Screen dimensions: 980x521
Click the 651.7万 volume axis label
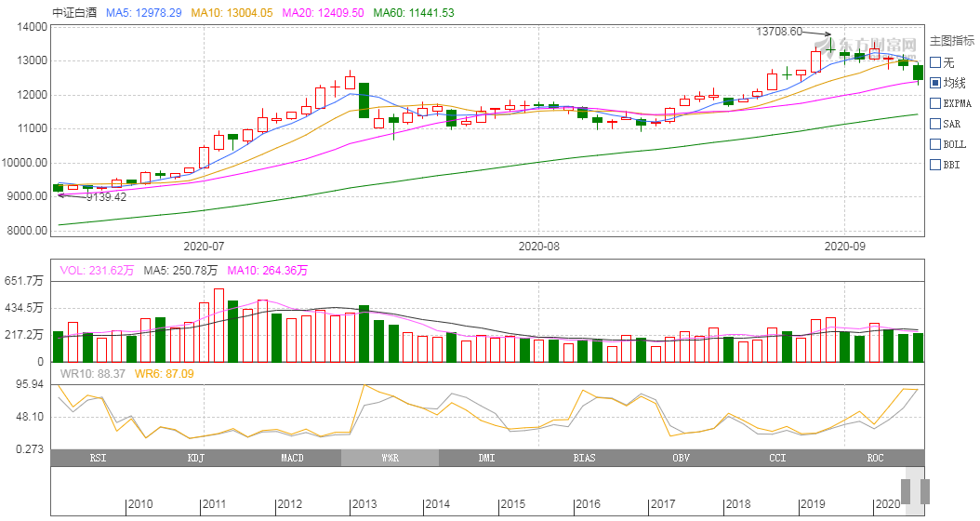(x=24, y=282)
